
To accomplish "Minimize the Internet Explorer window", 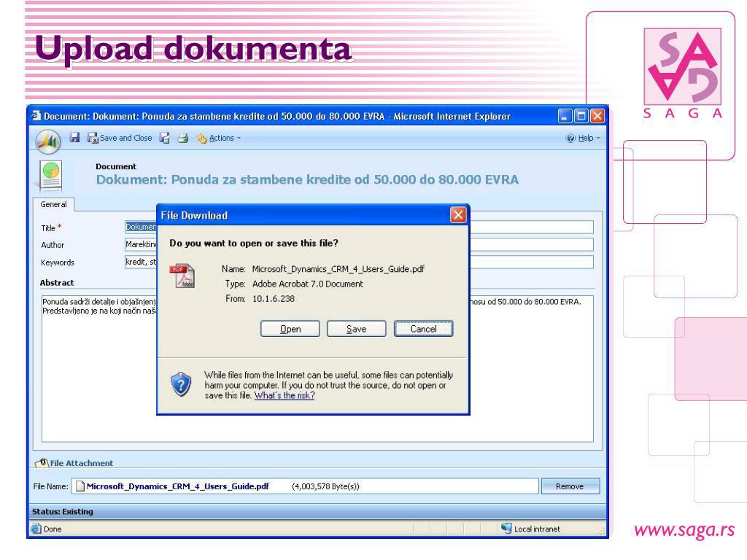I will tap(565, 116).
